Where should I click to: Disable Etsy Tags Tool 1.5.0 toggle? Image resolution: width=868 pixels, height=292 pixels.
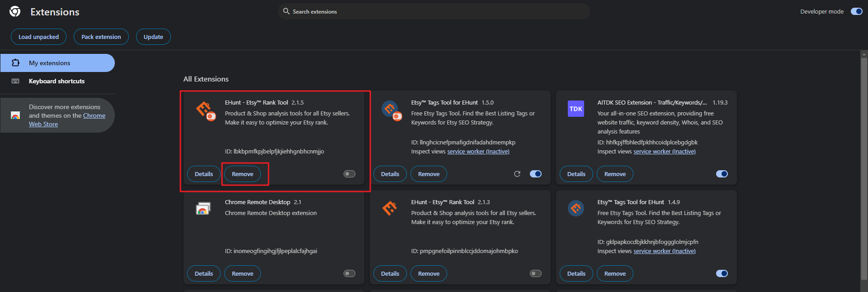pos(535,174)
